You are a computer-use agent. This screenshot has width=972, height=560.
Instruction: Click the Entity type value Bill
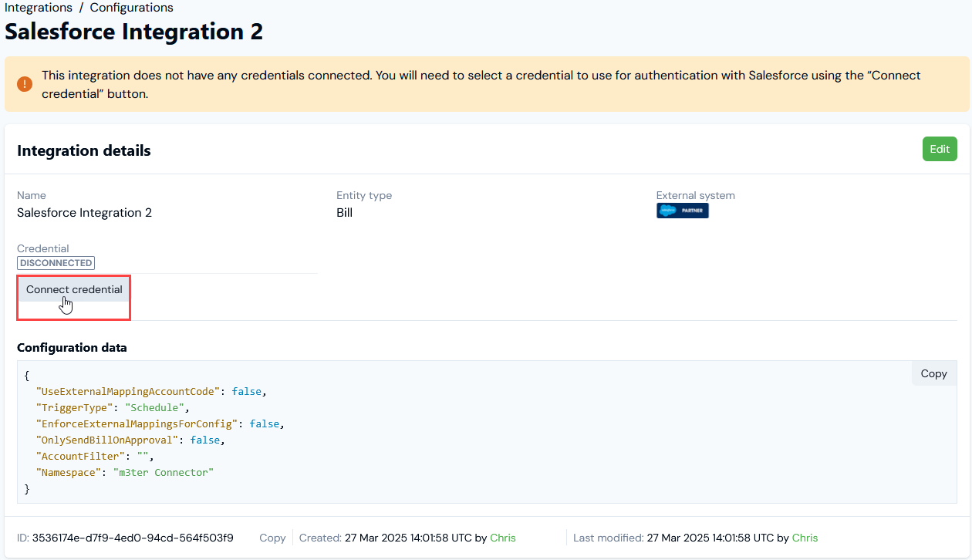(344, 213)
